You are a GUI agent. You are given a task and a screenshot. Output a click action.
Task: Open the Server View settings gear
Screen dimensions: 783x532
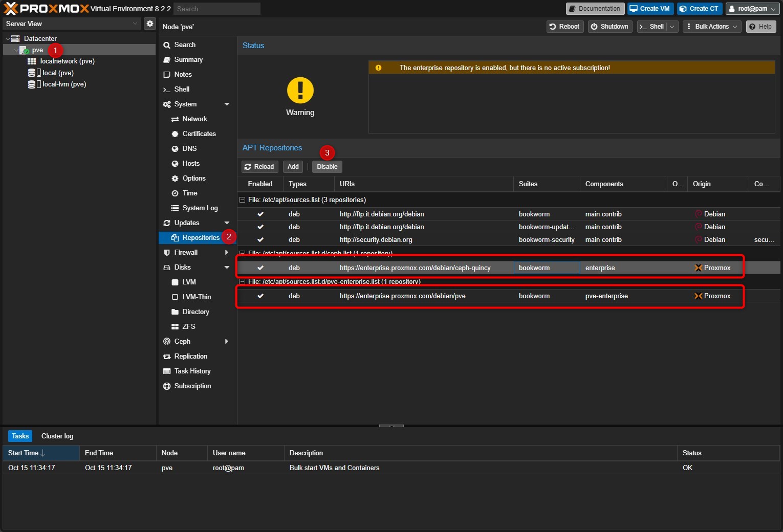(149, 24)
